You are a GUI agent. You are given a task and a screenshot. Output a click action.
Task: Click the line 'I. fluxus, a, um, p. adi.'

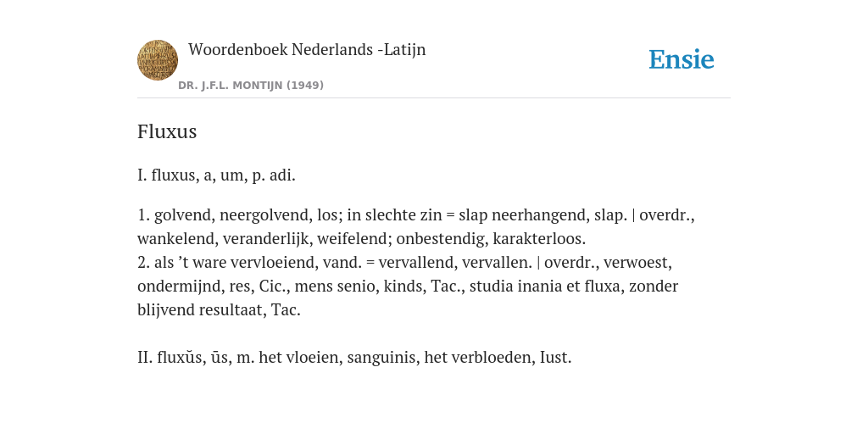216,175
